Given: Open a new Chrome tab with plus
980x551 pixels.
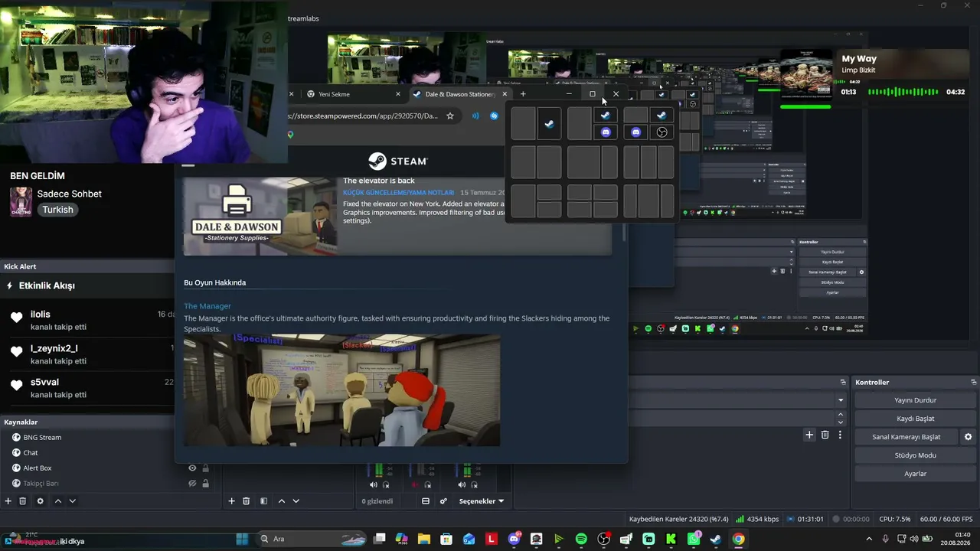Looking at the screenshot, I should tap(523, 94).
